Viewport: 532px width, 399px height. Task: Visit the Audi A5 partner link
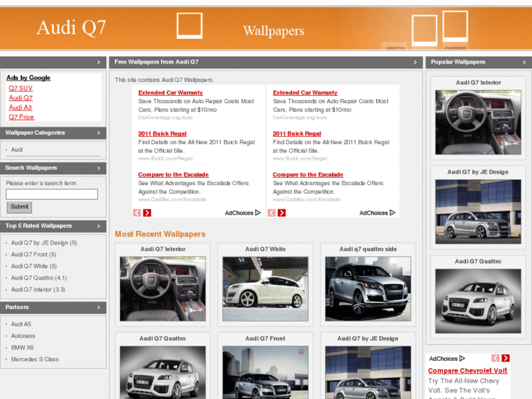point(21,324)
